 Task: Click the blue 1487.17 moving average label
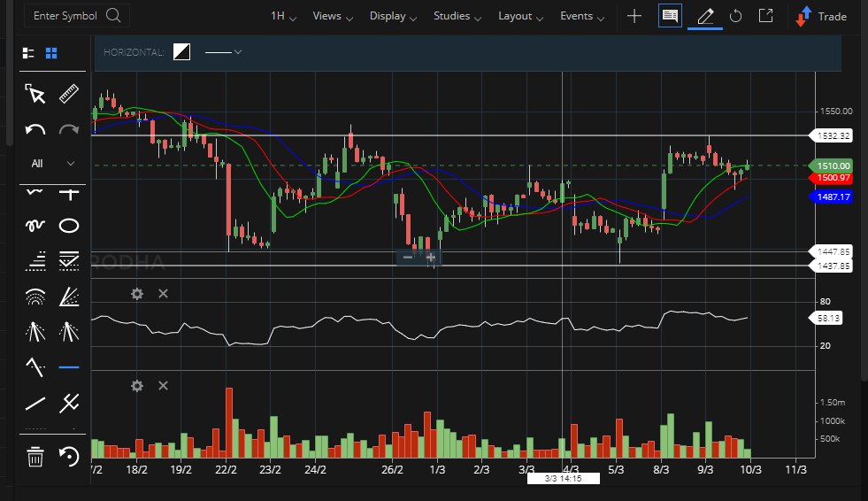tap(831, 197)
